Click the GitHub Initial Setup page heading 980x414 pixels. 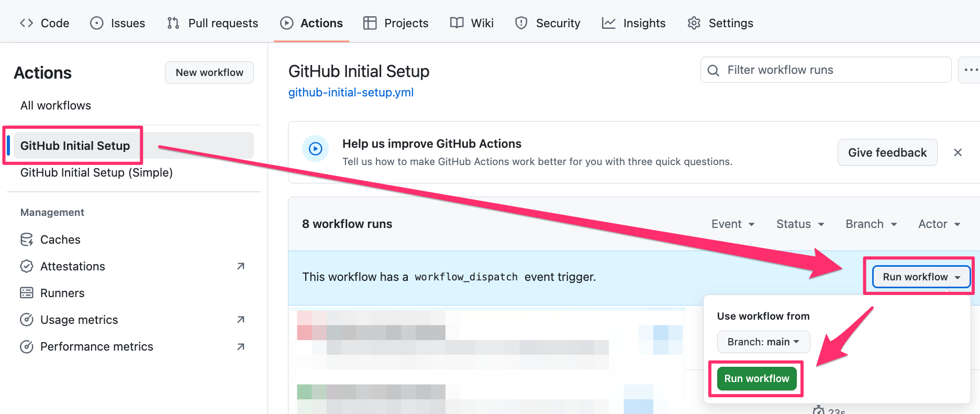pos(359,71)
